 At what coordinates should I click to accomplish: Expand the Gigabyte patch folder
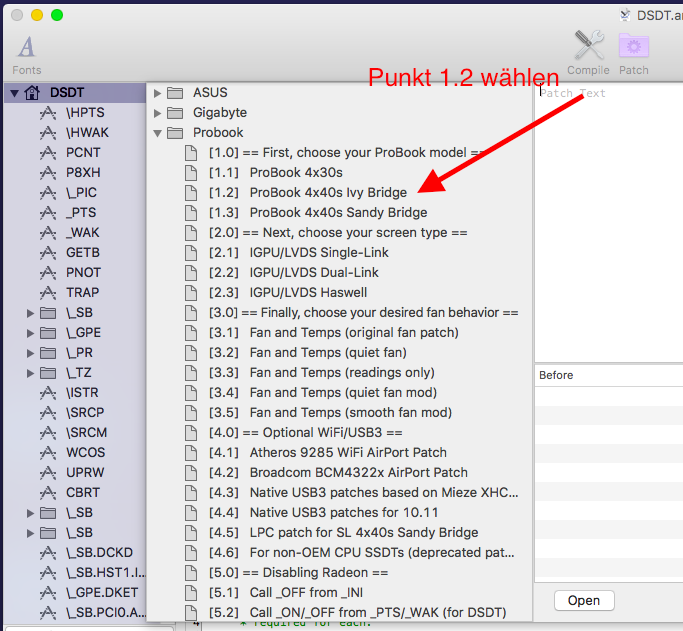click(x=158, y=113)
